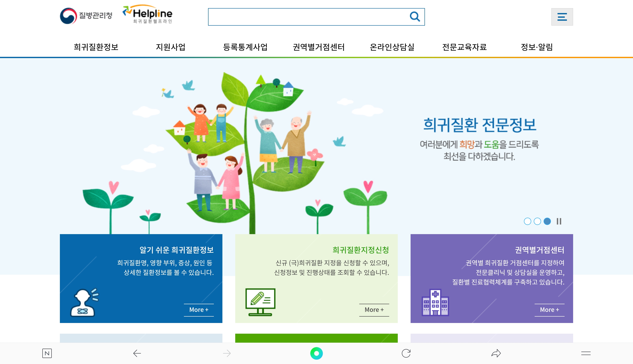
Task: Click the magnifying glass search icon
Action: click(x=415, y=17)
